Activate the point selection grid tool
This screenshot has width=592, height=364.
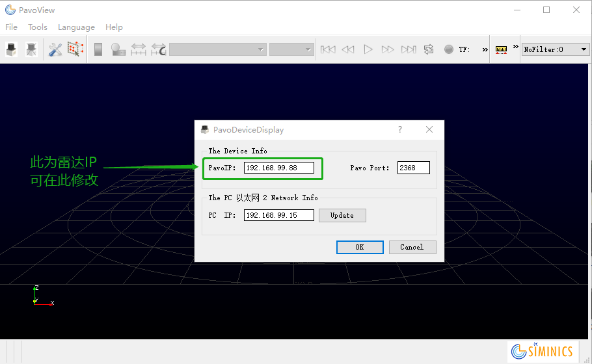[75, 49]
